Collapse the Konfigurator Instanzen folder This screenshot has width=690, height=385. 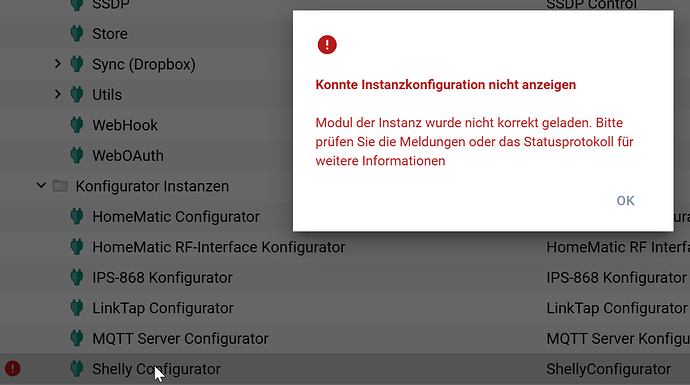tap(41, 186)
